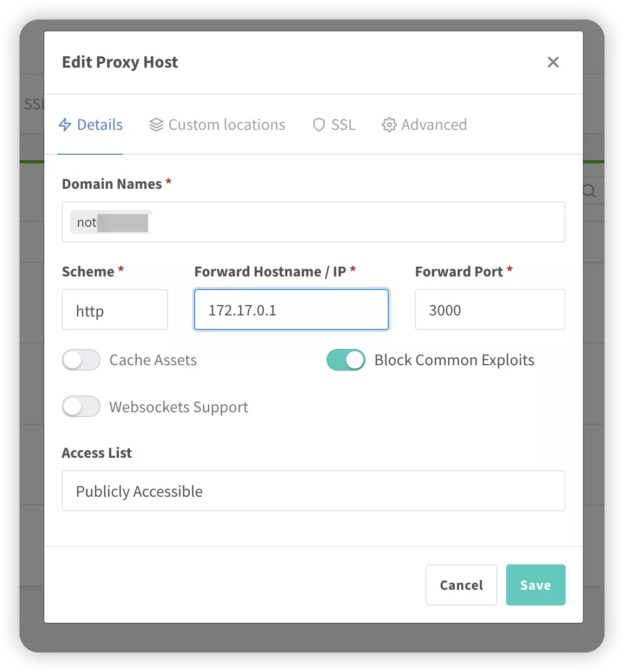
Task: Open the Scheme http dropdown
Action: click(x=115, y=309)
